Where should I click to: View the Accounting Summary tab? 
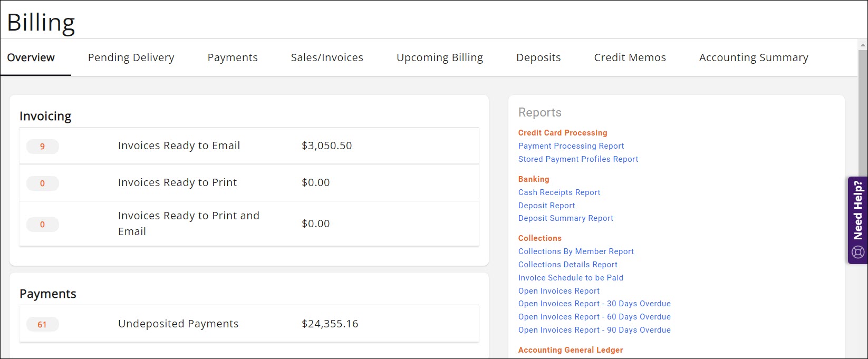pyautogui.click(x=754, y=57)
